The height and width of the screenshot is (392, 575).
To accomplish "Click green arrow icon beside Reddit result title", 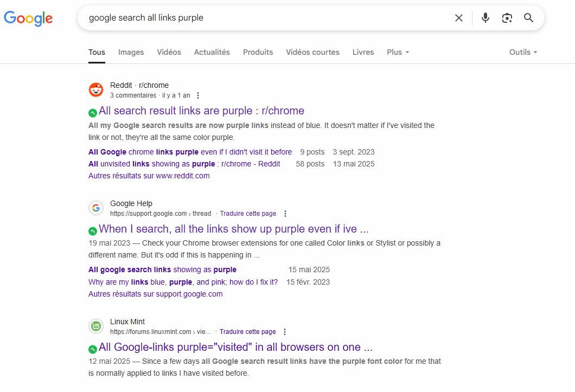I will 93,113.
